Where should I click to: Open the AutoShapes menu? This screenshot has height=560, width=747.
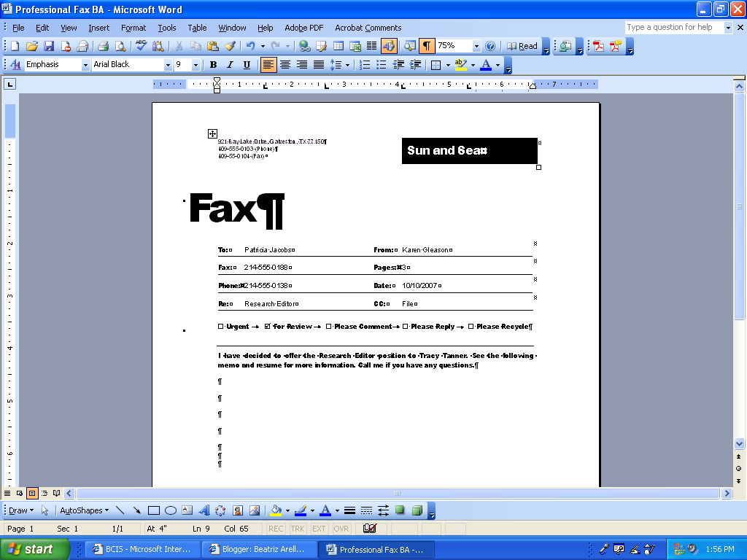[84, 510]
